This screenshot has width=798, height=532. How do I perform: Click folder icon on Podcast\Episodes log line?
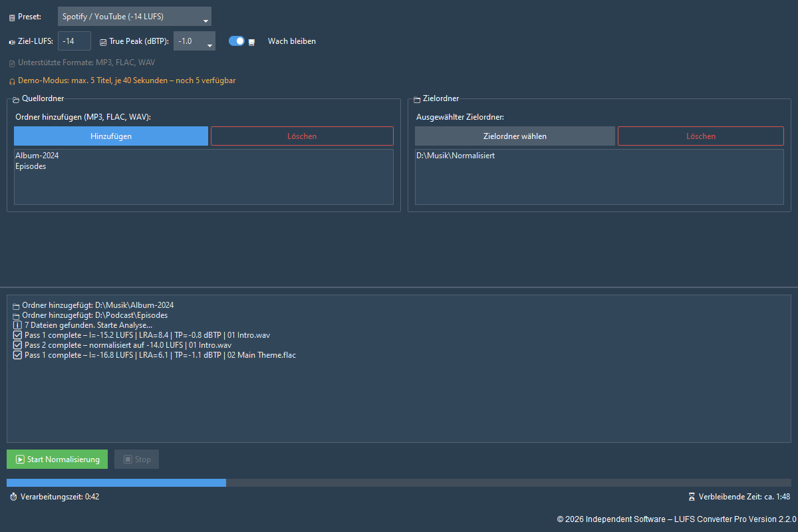click(x=17, y=316)
